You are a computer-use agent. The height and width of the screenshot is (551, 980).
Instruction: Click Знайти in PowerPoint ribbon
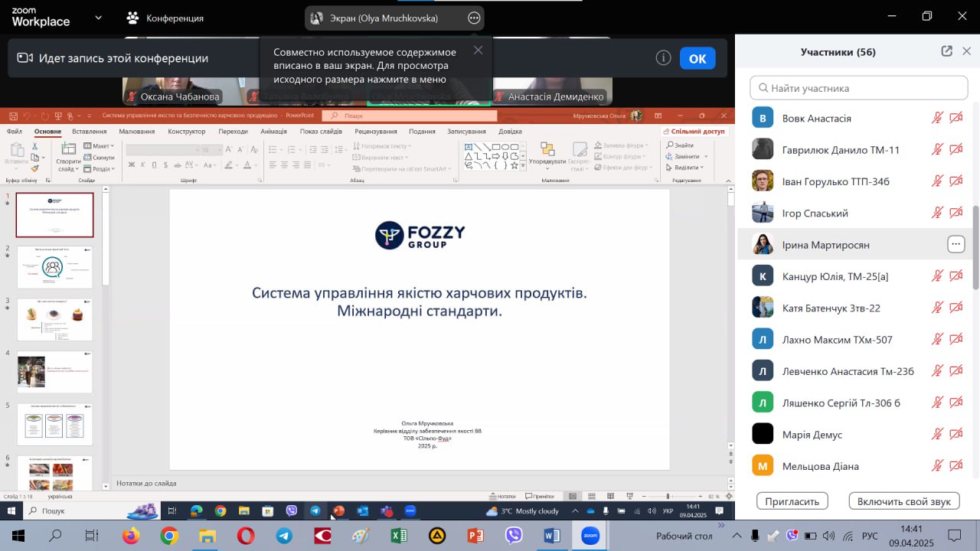pyautogui.click(x=679, y=145)
